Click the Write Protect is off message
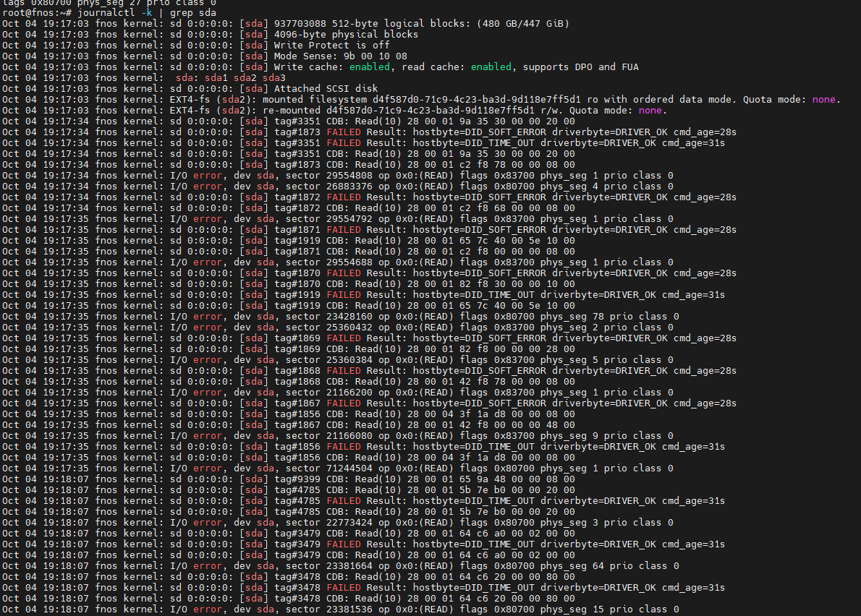 pyautogui.click(x=331, y=46)
